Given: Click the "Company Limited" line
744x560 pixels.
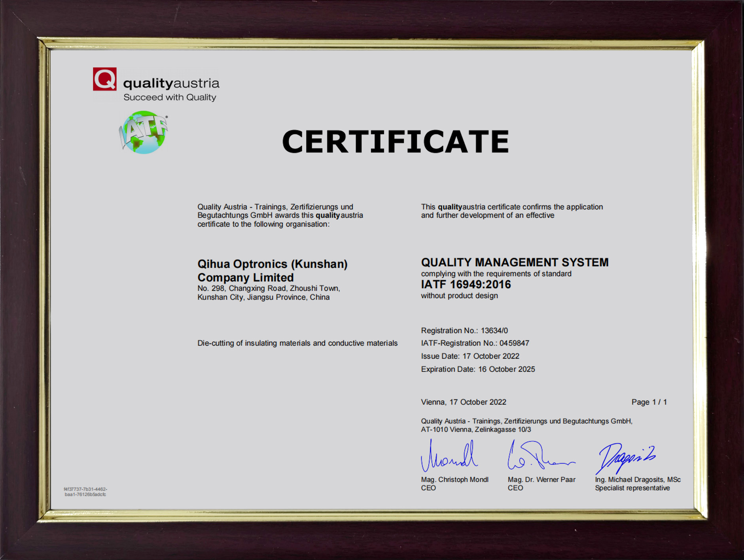Looking at the screenshot, I should point(246,277).
